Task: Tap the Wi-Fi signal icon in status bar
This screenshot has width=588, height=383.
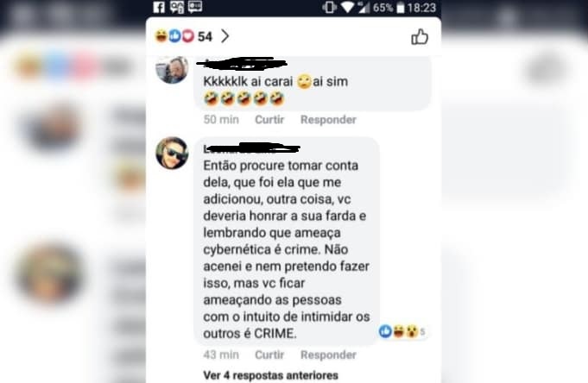Action: click(x=347, y=7)
